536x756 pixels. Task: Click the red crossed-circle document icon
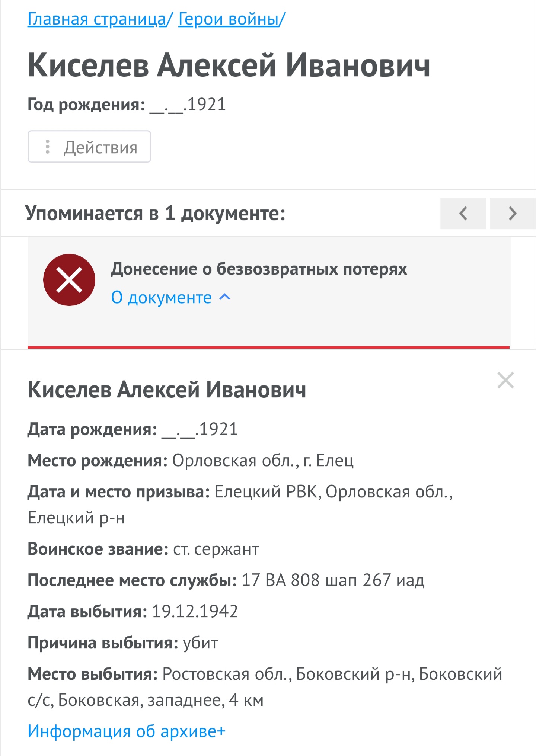69,280
